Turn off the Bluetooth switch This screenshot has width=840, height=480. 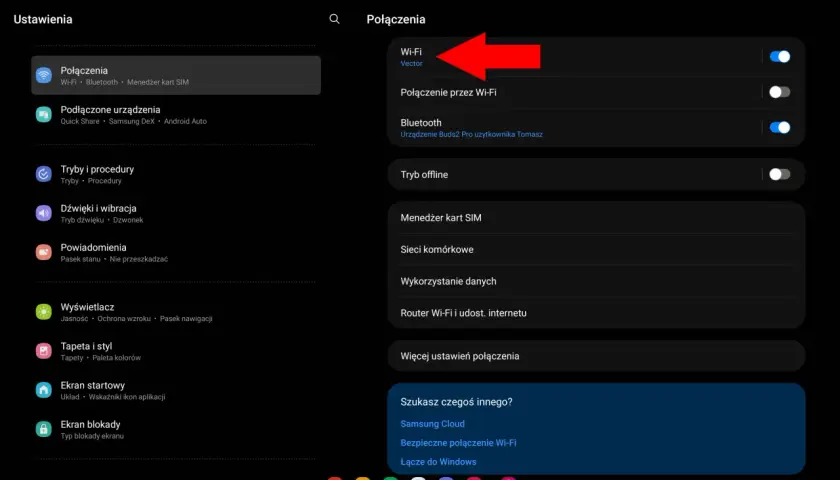(779, 128)
